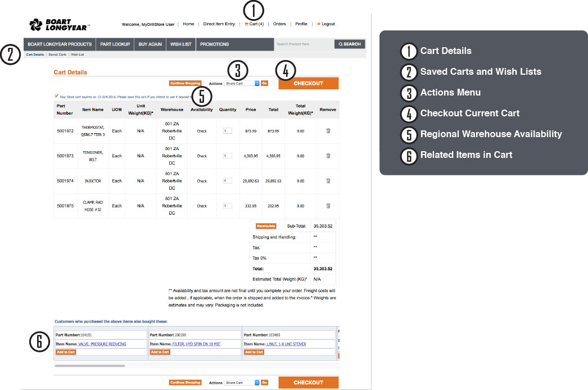588x390 pixels.
Task: Select the Promotions menu item
Action: pos(214,44)
